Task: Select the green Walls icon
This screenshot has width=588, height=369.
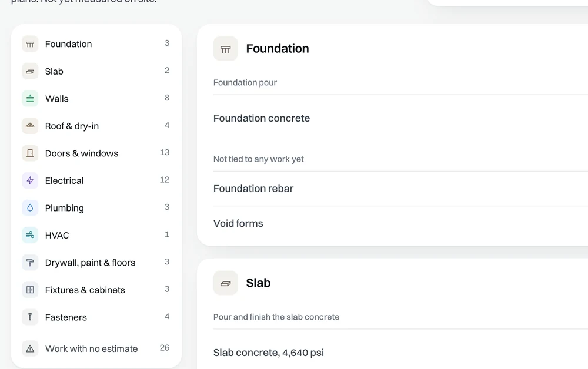Action: click(30, 99)
